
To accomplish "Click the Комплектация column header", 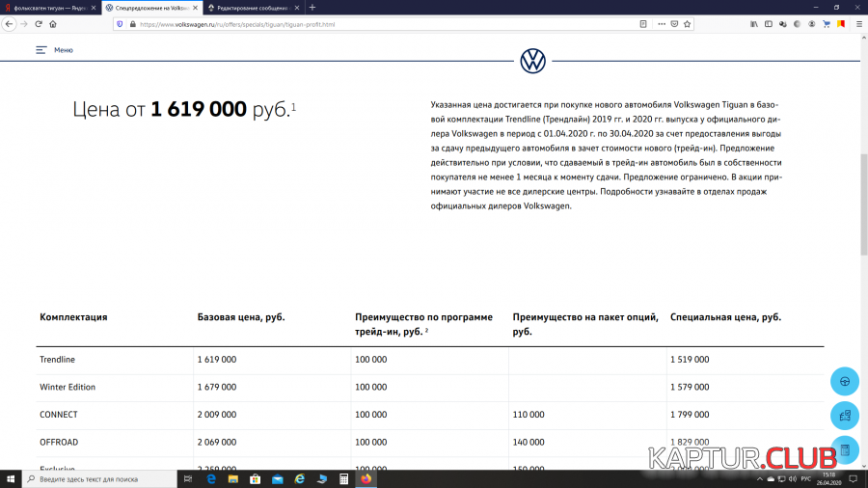I will [x=73, y=317].
